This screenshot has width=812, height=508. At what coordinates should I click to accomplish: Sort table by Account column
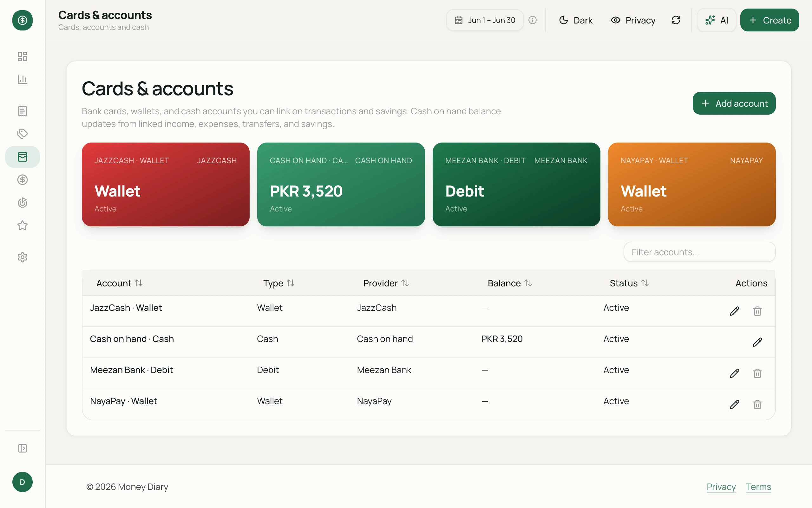click(120, 283)
